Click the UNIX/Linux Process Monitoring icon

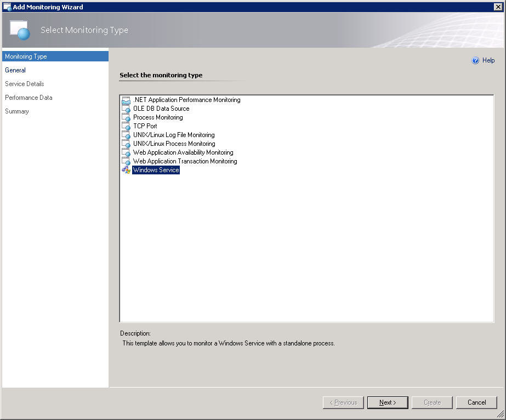126,144
